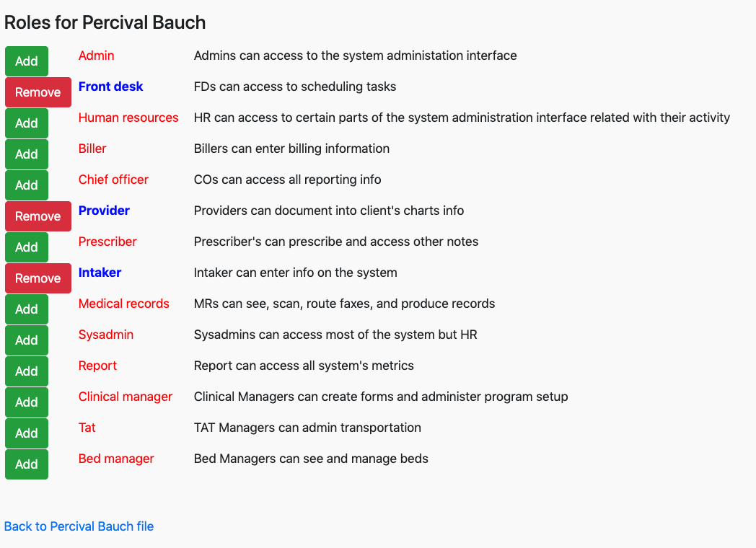This screenshot has height=548, width=756.
Task: Add the Bed manager role
Action: pos(27,464)
